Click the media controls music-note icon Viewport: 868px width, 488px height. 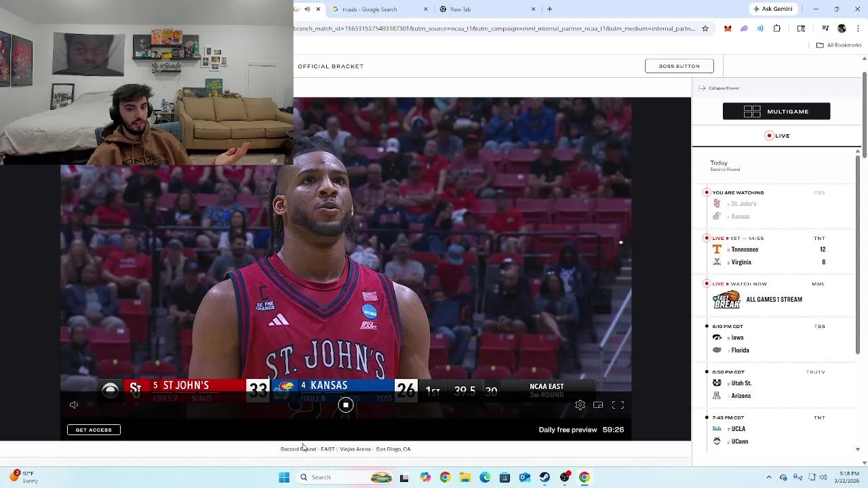tap(825, 28)
